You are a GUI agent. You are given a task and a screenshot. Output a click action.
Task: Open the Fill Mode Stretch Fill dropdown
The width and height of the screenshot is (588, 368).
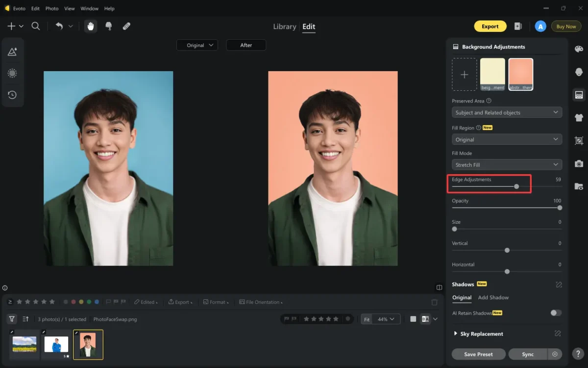[507, 165]
